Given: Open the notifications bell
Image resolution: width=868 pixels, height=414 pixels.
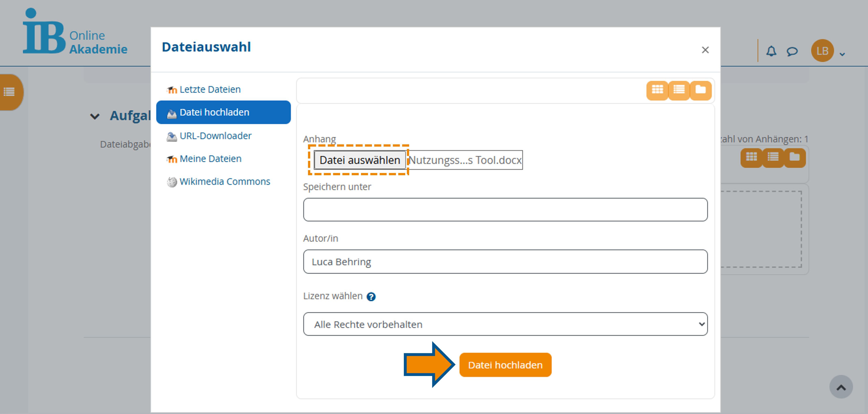Looking at the screenshot, I should pyautogui.click(x=771, y=51).
